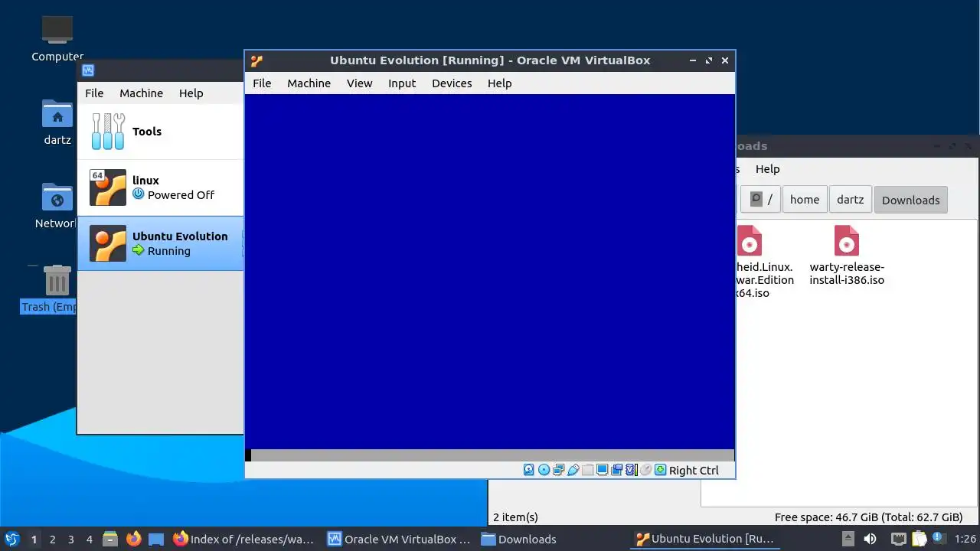Image resolution: width=980 pixels, height=551 pixels.
Task: Select Tools in VirtualBox Manager sidebar
Action: (161, 132)
